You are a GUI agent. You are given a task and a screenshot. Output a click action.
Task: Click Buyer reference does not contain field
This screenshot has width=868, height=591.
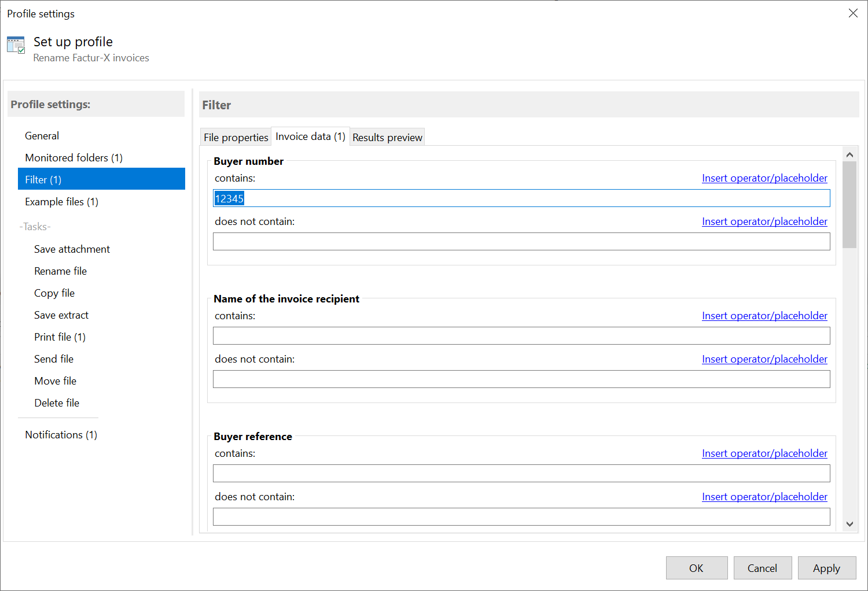coord(521,517)
